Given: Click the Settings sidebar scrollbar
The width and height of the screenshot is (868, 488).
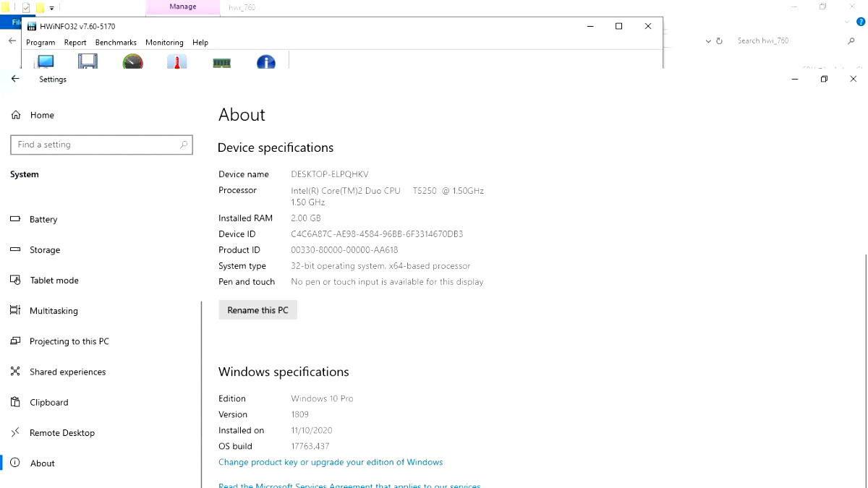Looking at the screenshot, I should 201,394.
